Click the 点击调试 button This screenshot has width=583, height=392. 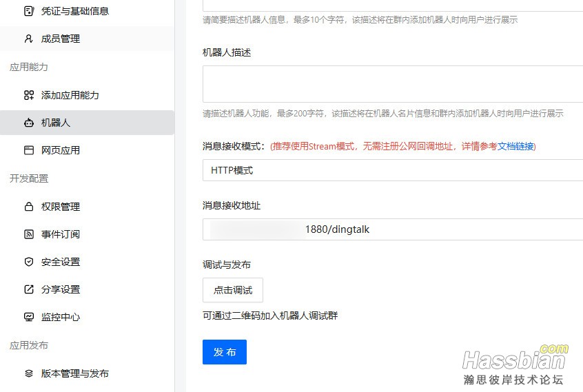(232, 290)
